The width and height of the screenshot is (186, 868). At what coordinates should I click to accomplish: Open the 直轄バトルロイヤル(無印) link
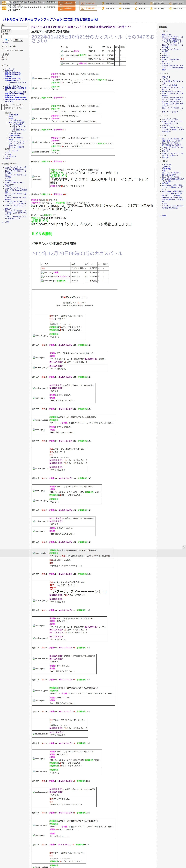pyautogui.click(x=14, y=94)
